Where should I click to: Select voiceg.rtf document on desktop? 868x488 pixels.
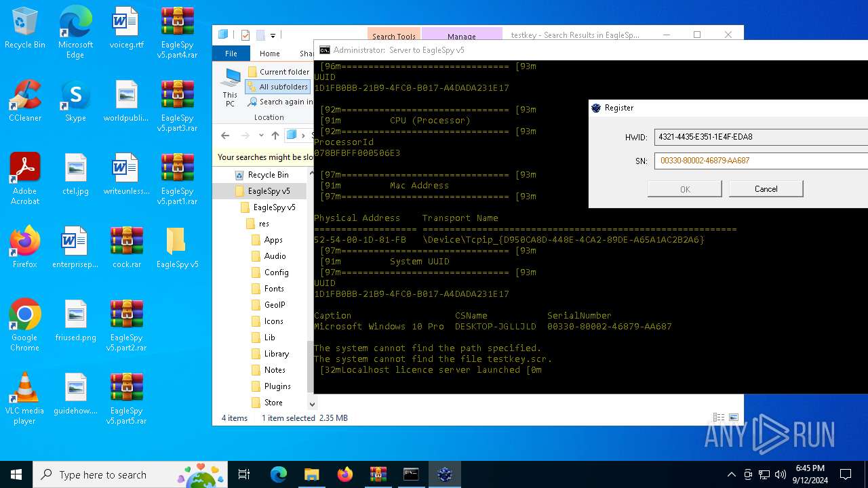(x=127, y=28)
